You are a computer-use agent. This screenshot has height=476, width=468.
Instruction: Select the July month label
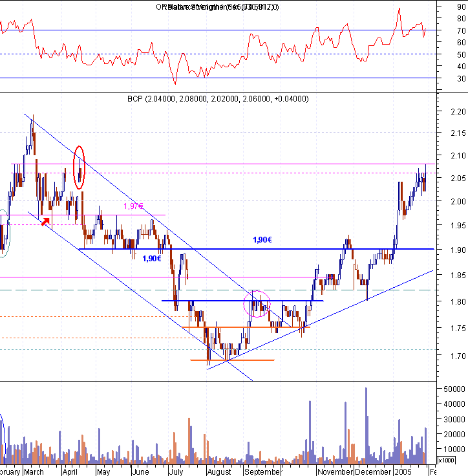pyautogui.click(x=176, y=472)
